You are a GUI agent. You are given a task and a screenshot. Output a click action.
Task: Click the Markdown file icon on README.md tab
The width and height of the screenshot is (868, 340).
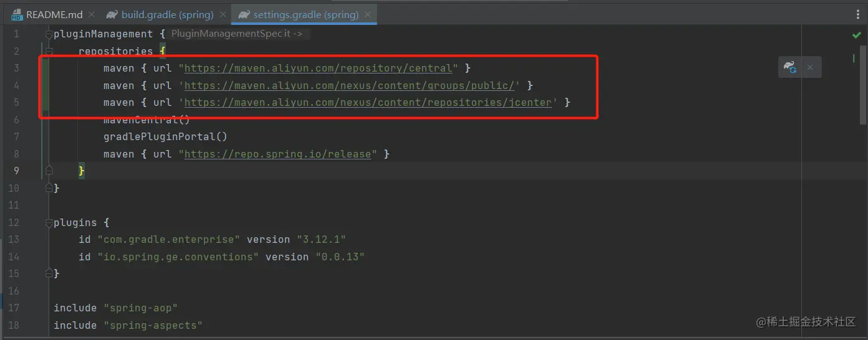17,15
